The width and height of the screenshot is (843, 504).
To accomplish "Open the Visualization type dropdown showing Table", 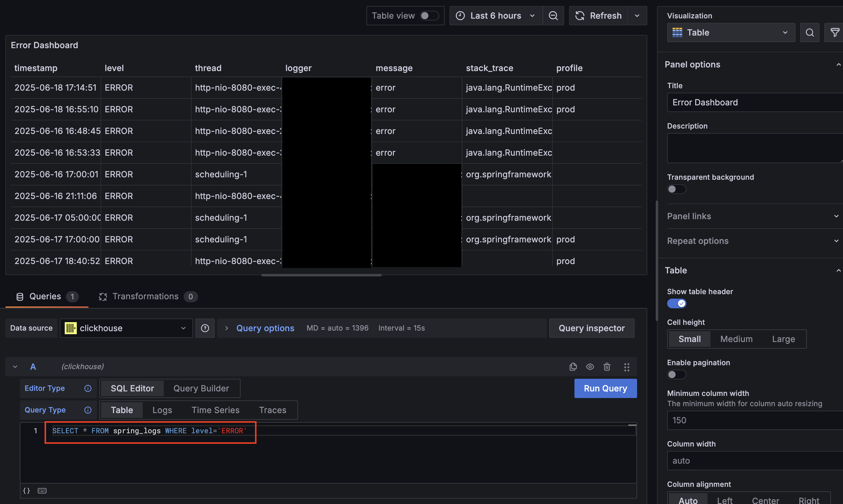I will (731, 33).
